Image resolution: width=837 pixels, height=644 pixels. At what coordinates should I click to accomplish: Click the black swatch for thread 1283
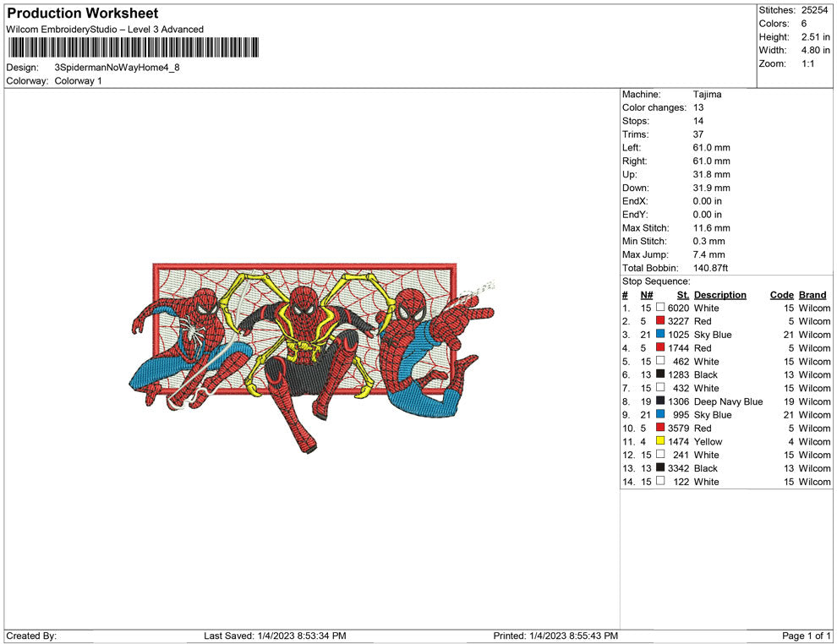[x=660, y=374]
